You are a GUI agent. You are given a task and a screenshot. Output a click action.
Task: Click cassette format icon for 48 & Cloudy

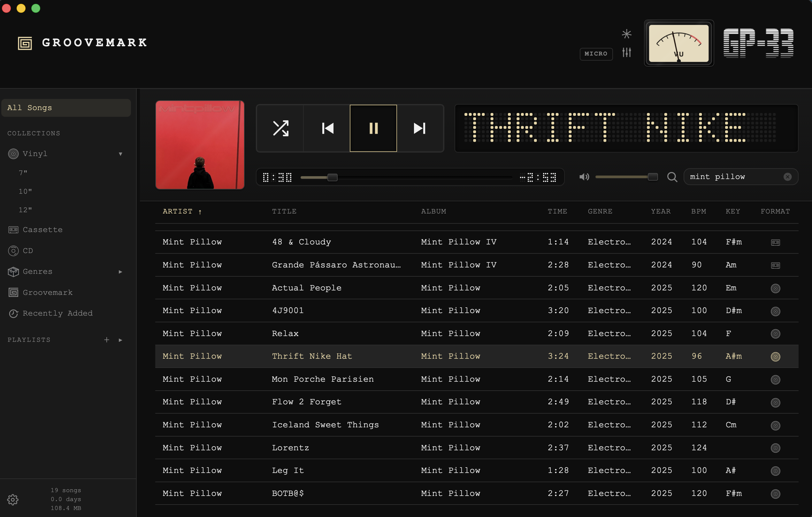775,242
